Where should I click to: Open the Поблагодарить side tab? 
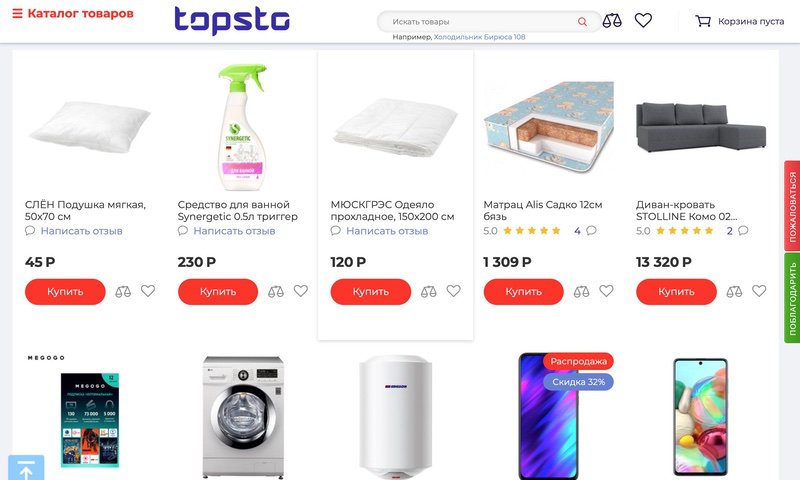coord(792,298)
